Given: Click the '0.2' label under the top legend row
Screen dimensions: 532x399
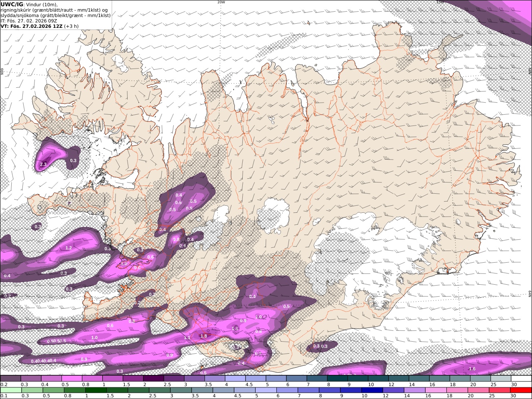Looking at the screenshot, I should coord(3,384).
